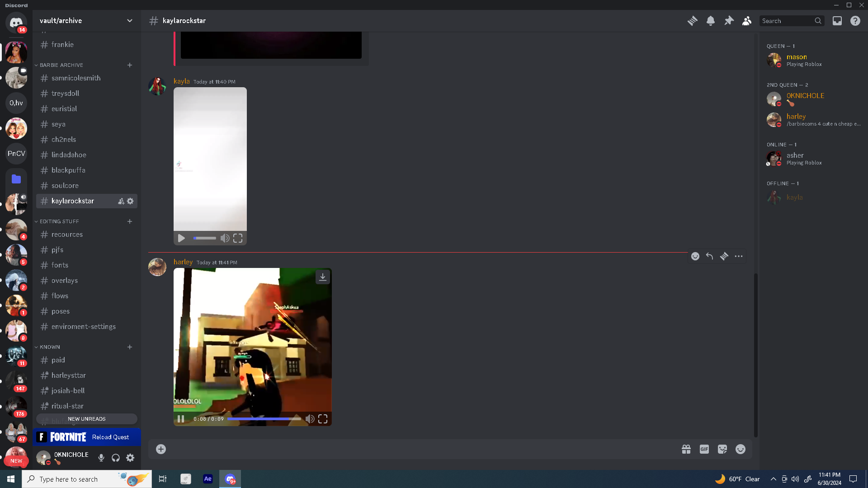The width and height of the screenshot is (868, 488).
Task: Open User Settings gear
Action: point(130,458)
